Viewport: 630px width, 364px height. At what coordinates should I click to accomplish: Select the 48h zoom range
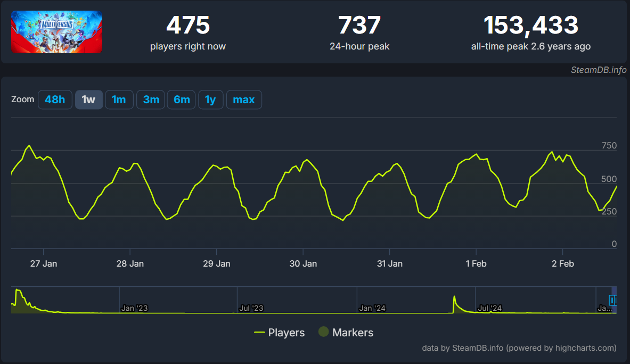click(x=55, y=100)
